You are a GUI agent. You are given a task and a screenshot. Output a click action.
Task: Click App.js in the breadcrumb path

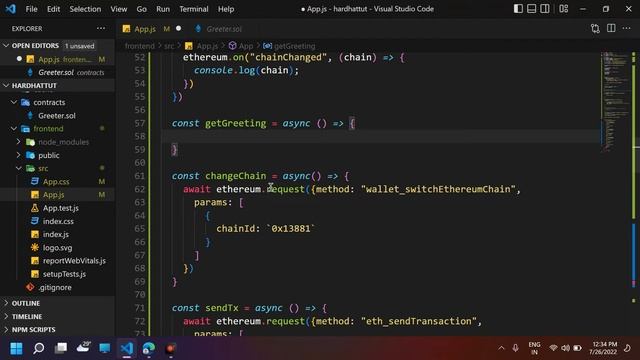[202, 46]
